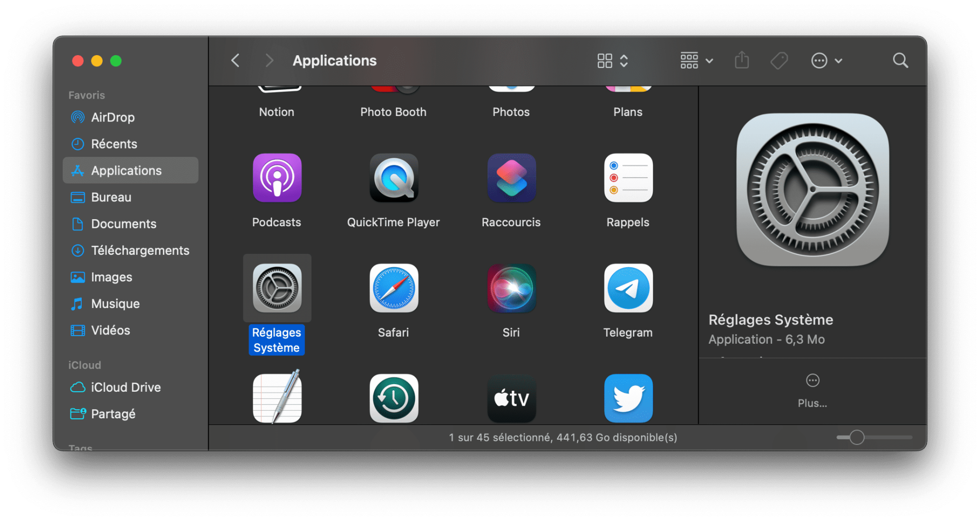Open Images in the sidebar
Screen dimensions: 980x521
[131, 276]
